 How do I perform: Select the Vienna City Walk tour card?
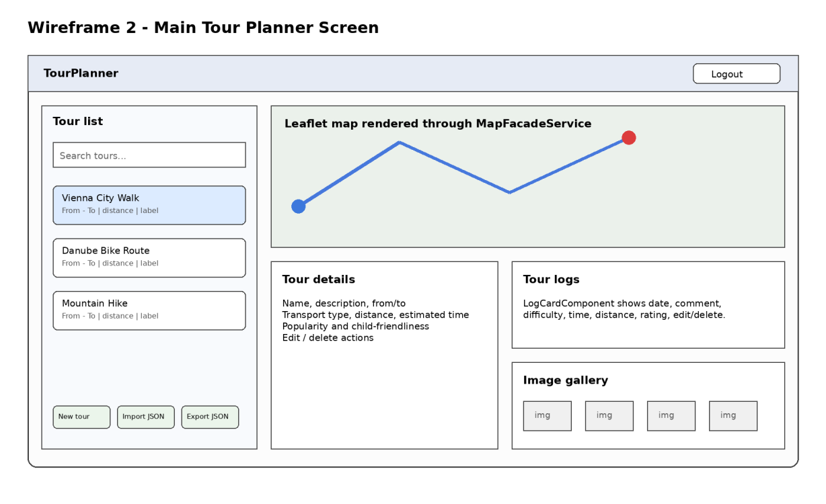149,205
